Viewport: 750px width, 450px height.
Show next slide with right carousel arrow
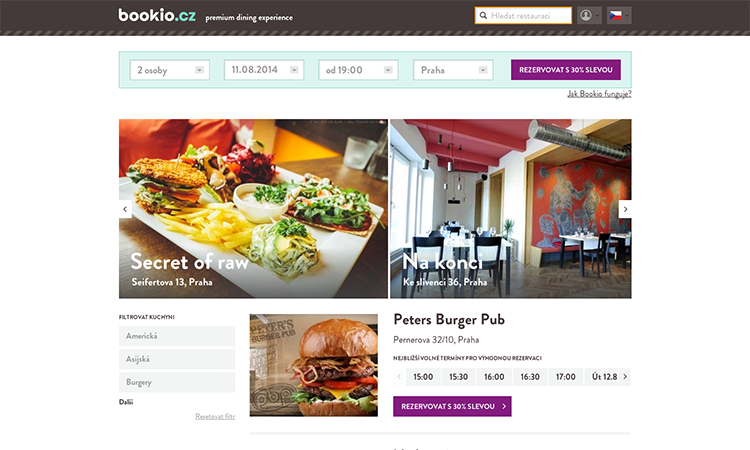click(x=625, y=209)
